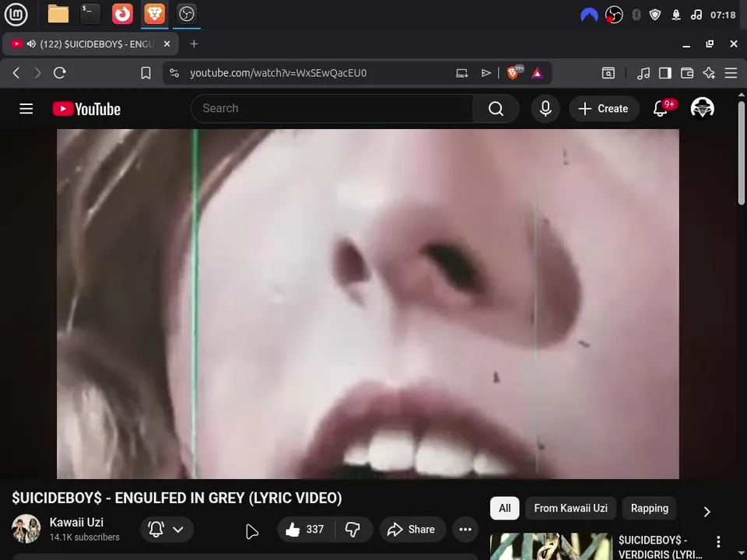Viewport: 747px width, 560px height.
Task: Select the From Kawaii Uzi chip
Action: (x=570, y=508)
